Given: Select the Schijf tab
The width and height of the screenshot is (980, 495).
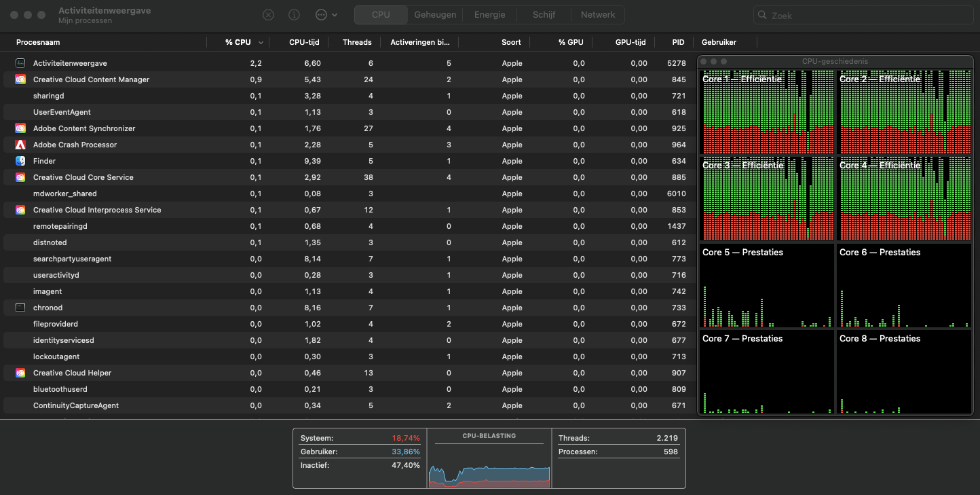Looking at the screenshot, I should 544,15.
